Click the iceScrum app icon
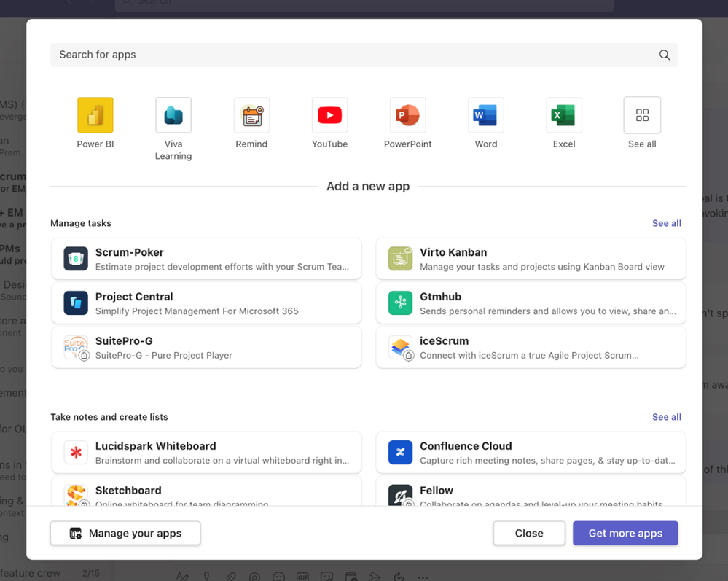Viewport: 728px width, 581px height. tap(400, 348)
